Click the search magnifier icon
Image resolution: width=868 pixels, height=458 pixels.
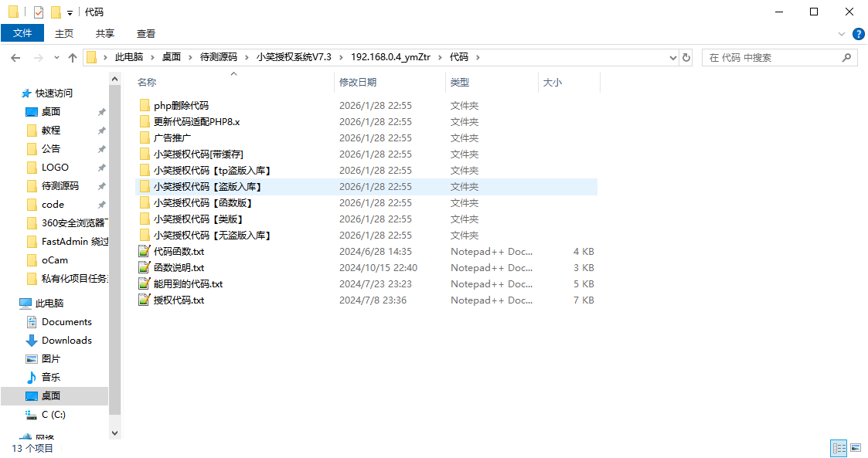(x=846, y=57)
